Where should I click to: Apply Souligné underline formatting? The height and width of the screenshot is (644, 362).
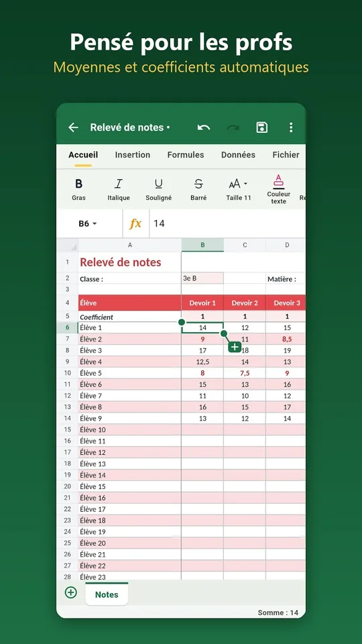[158, 189]
